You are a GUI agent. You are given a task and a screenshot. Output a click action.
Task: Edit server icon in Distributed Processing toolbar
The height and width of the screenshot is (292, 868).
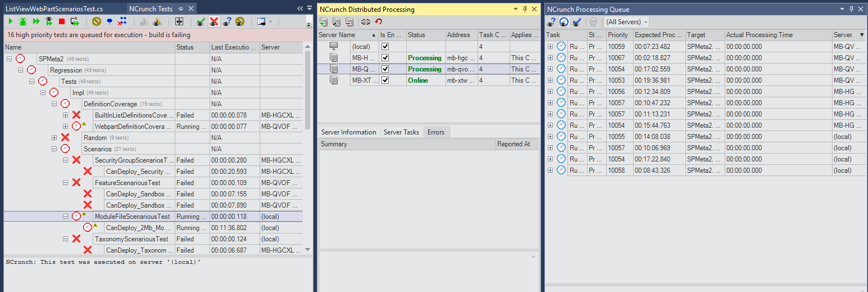[x=337, y=21]
